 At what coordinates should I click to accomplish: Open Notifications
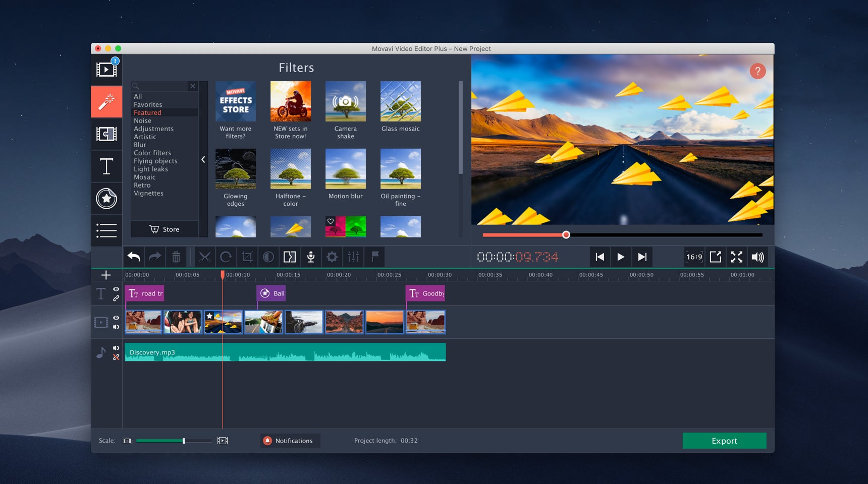coord(290,441)
